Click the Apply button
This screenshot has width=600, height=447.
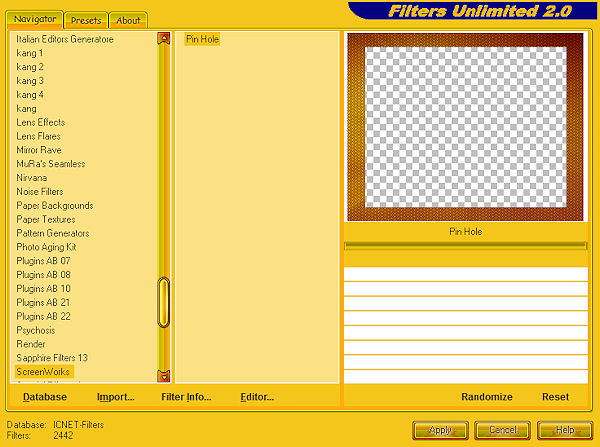point(440,430)
